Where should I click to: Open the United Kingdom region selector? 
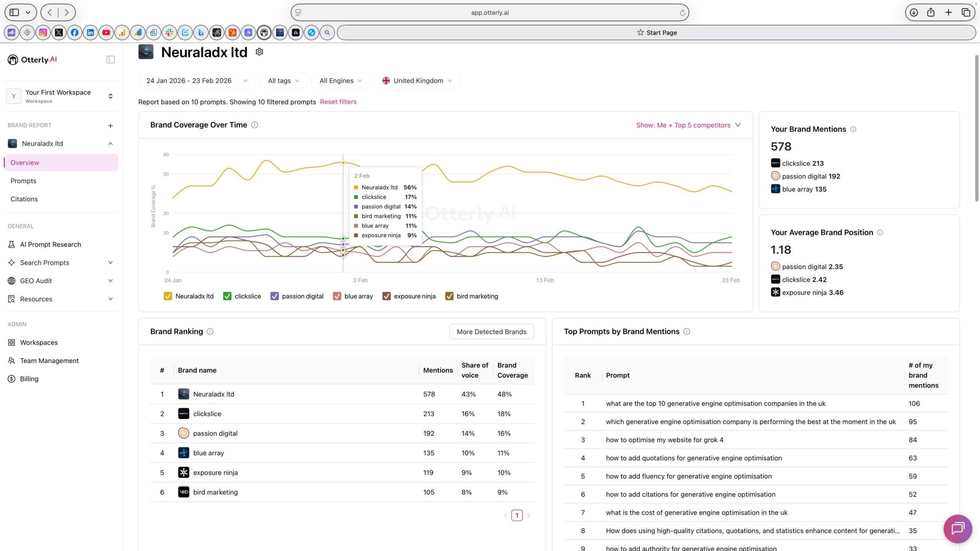(x=417, y=80)
